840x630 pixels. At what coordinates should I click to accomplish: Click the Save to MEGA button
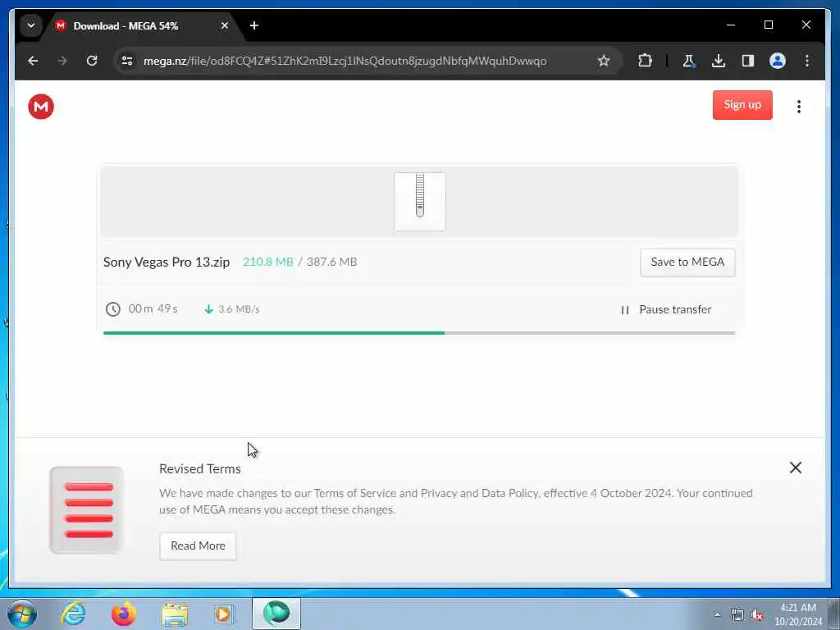687,262
